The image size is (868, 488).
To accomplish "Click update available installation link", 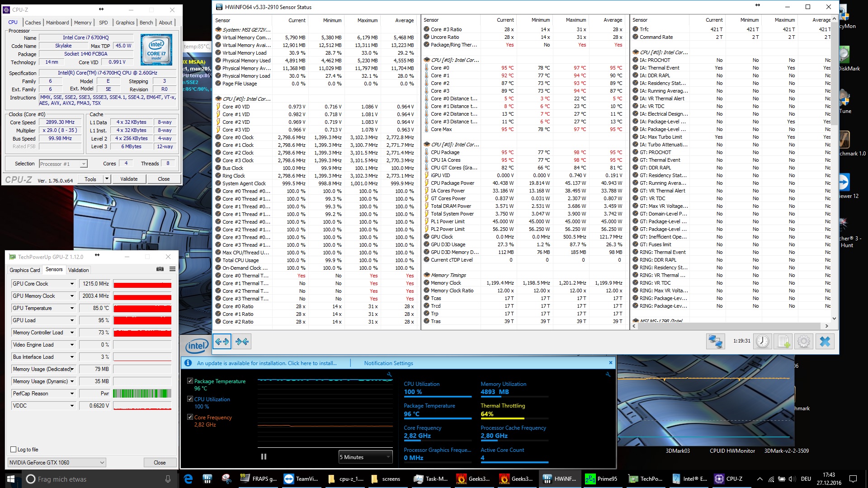I will click(x=267, y=363).
